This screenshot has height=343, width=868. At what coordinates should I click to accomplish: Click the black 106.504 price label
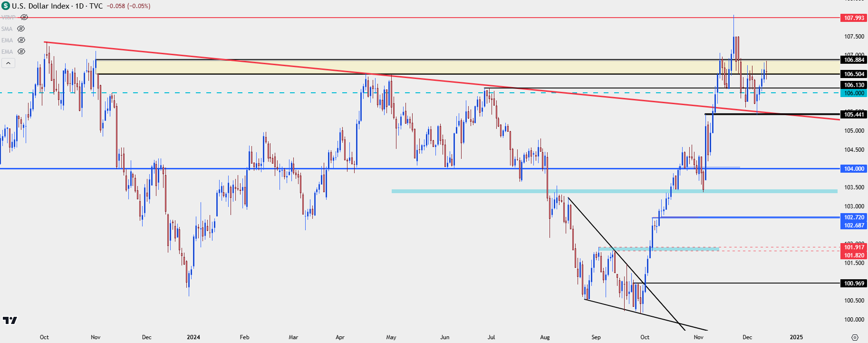pyautogui.click(x=854, y=74)
